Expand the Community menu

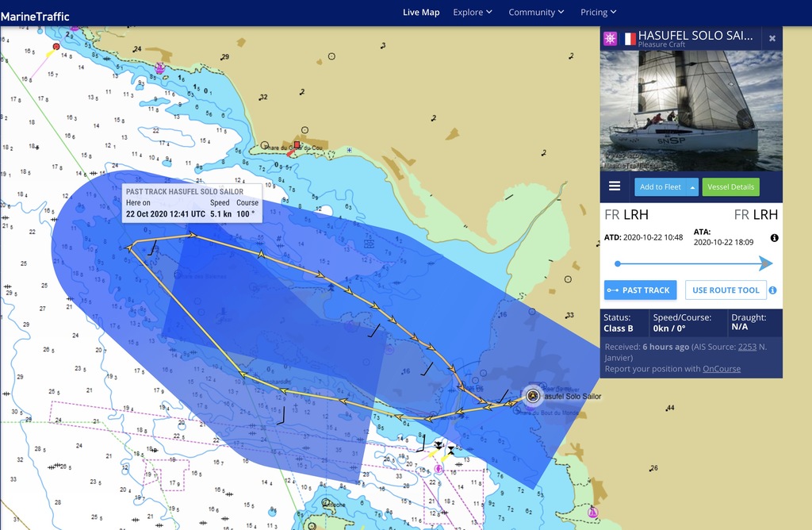(x=536, y=12)
